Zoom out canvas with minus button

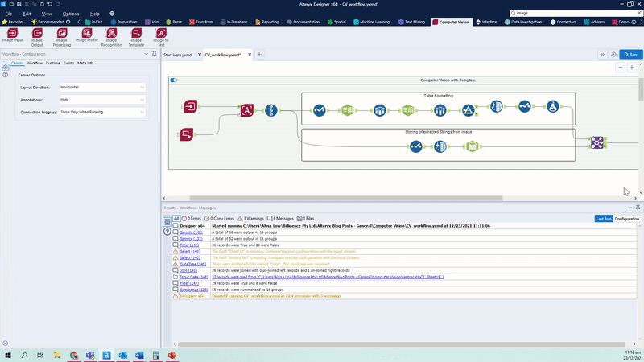(620, 68)
